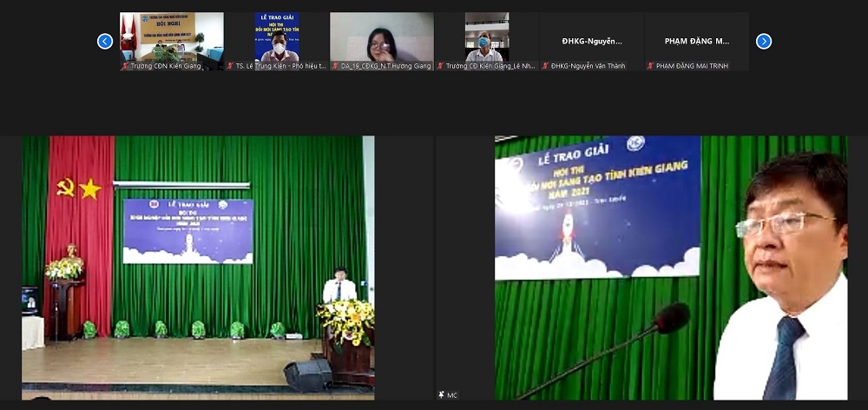868x410 pixels.
Task: Select TS. Lê Trung Kiên's video thumbnail
Action: pyautogui.click(x=277, y=36)
